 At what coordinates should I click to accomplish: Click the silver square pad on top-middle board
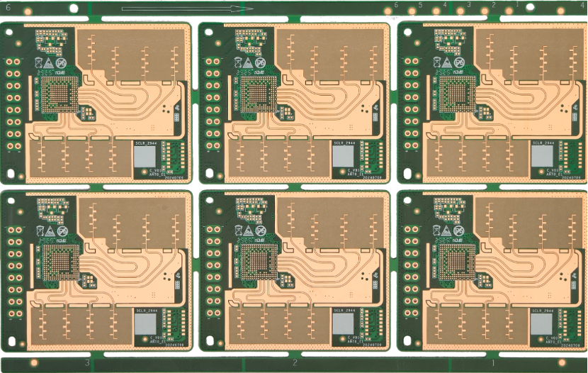click(344, 157)
